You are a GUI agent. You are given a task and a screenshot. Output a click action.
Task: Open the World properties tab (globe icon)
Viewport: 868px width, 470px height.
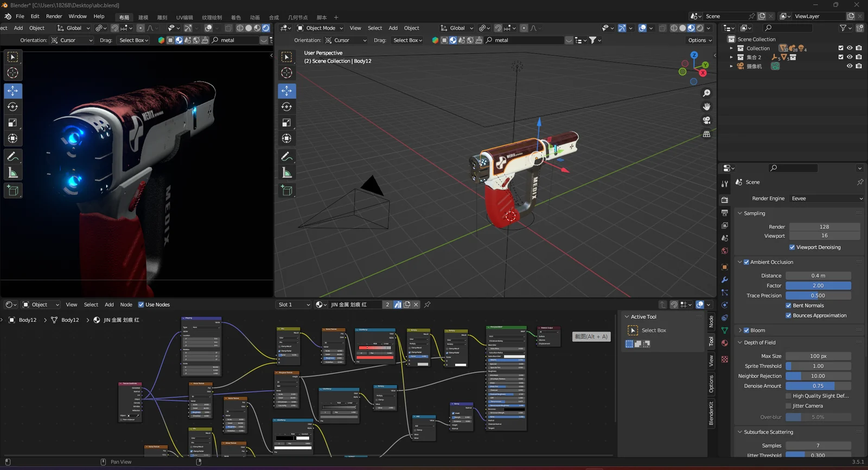(725, 251)
